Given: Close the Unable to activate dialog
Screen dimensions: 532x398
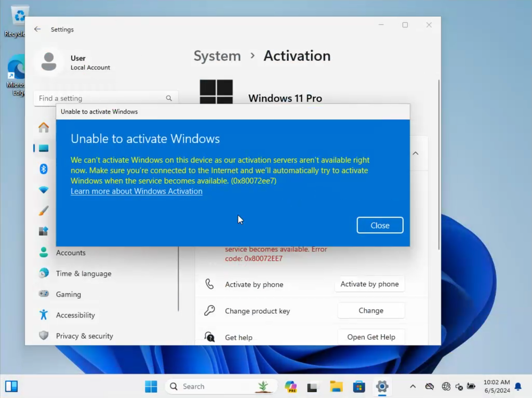Looking at the screenshot, I should (380, 225).
